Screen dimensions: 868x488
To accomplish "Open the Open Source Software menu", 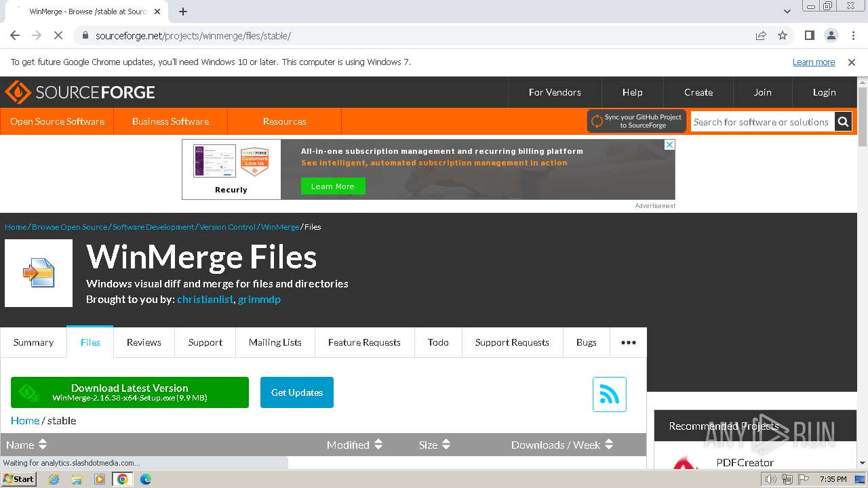I will pos(58,121).
